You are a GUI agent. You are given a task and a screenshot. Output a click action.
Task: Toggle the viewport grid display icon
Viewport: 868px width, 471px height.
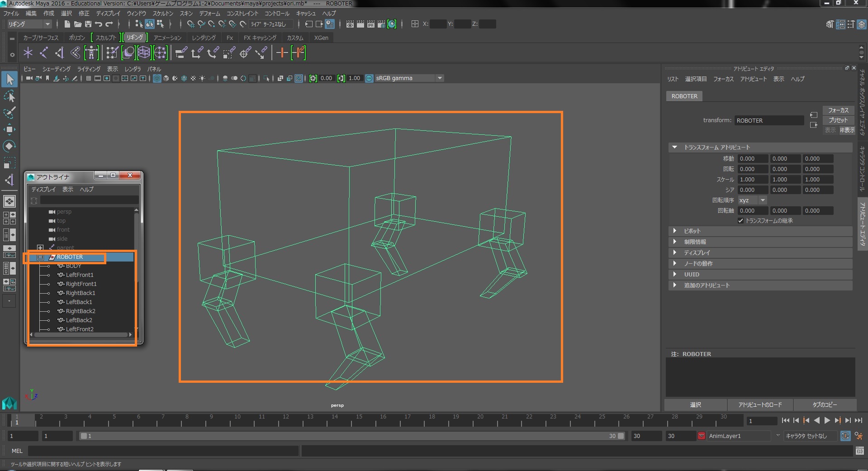(89, 78)
